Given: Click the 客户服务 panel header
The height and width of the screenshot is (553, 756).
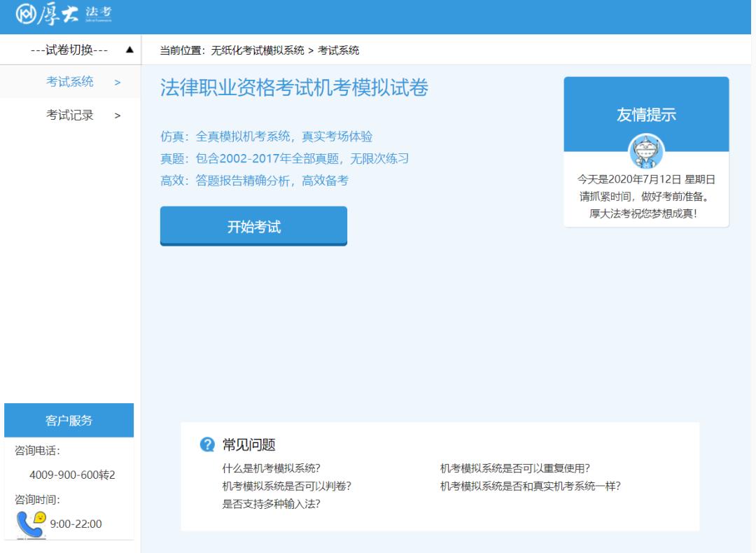Looking at the screenshot, I should pyautogui.click(x=69, y=419).
